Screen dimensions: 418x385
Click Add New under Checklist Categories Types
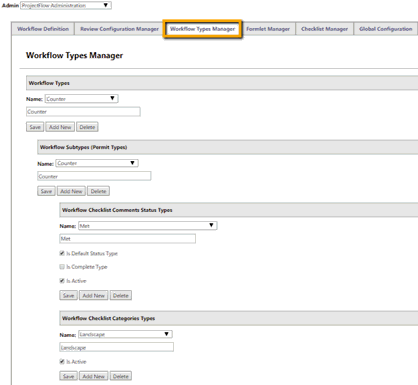[x=94, y=376]
